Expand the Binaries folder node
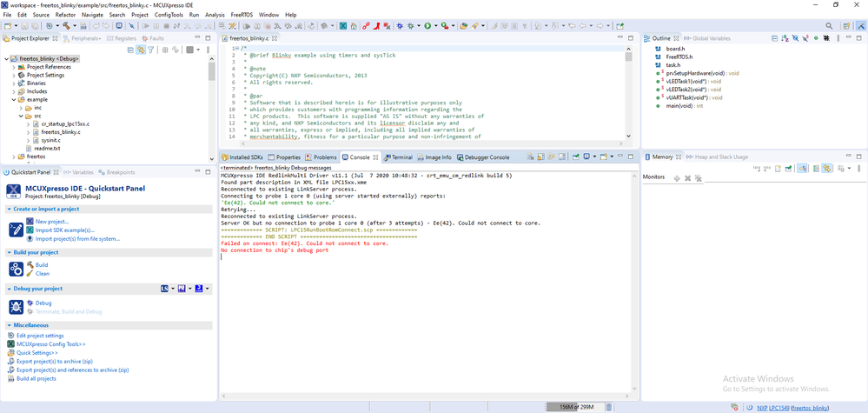The height and width of the screenshot is (413, 868). [x=14, y=83]
